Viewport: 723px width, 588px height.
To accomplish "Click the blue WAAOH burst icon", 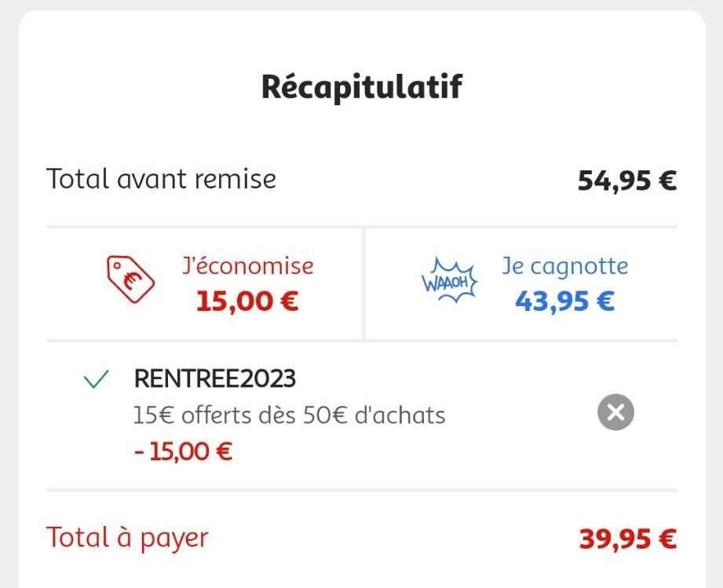I will pos(450,280).
